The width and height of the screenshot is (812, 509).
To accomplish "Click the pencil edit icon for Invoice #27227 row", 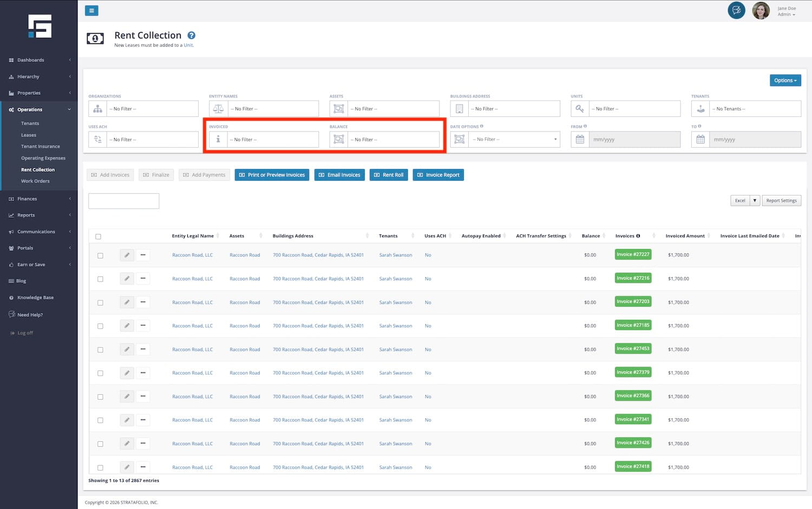I will (x=127, y=255).
